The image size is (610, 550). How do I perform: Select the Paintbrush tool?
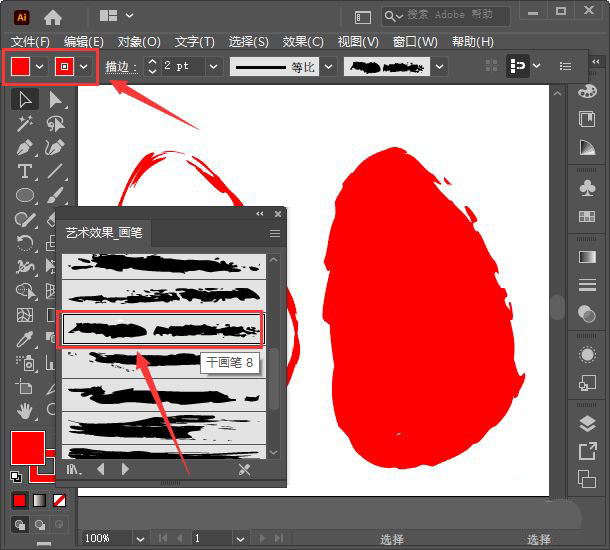55,195
